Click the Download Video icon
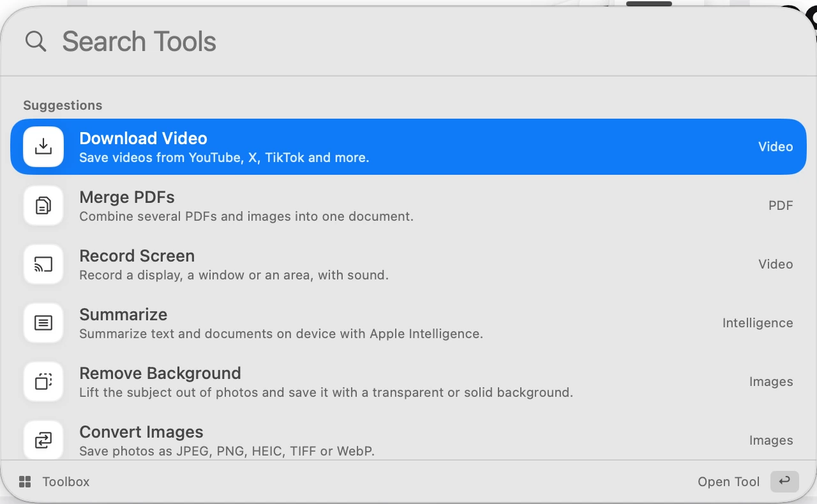 point(43,147)
